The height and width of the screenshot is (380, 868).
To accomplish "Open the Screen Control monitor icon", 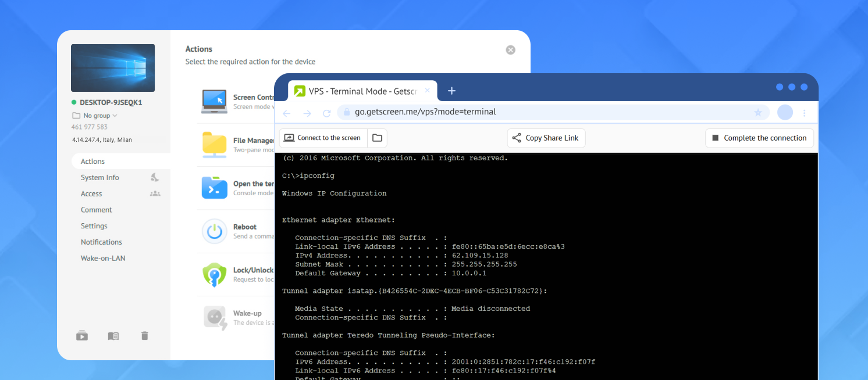I will coord(214,101).
